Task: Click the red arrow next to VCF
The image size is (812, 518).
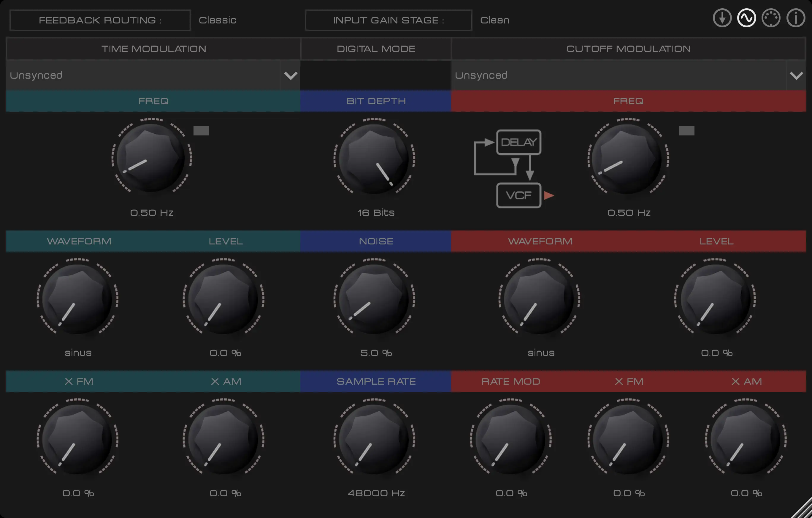Action: (x=549, y=195)
